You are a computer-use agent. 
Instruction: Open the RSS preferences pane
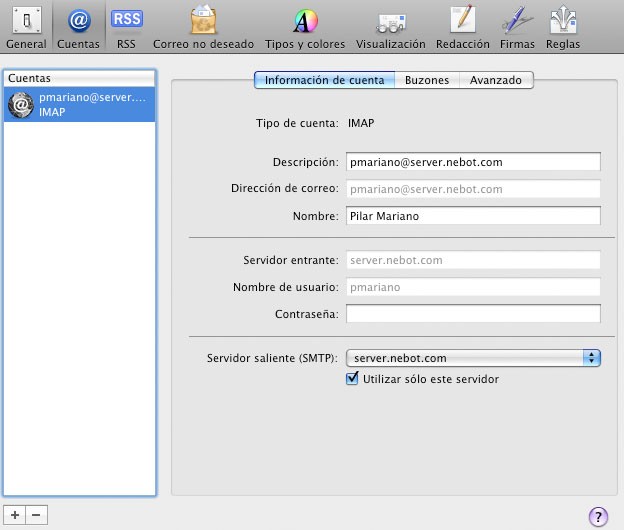click(127, 27)
